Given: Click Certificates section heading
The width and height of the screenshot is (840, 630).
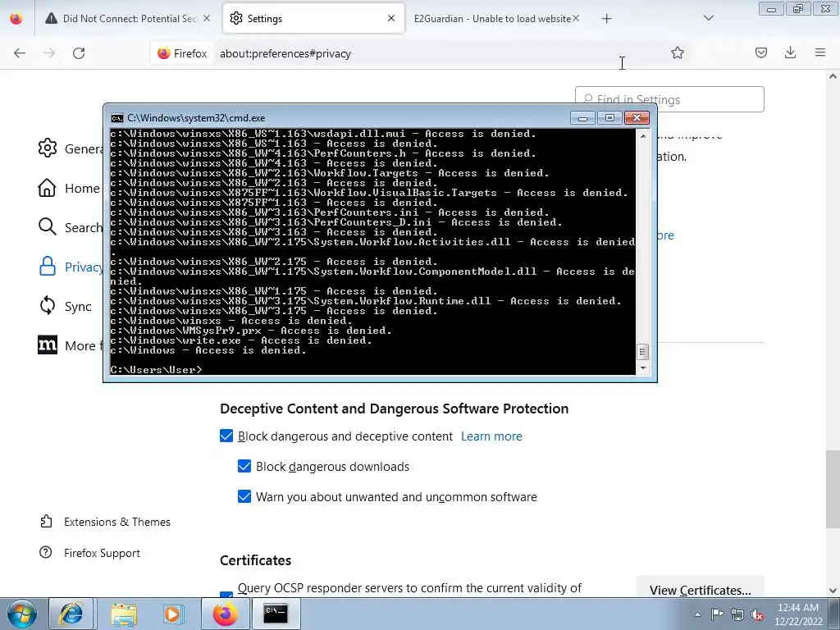Looking at the screenshot, I should coord(256,560).
